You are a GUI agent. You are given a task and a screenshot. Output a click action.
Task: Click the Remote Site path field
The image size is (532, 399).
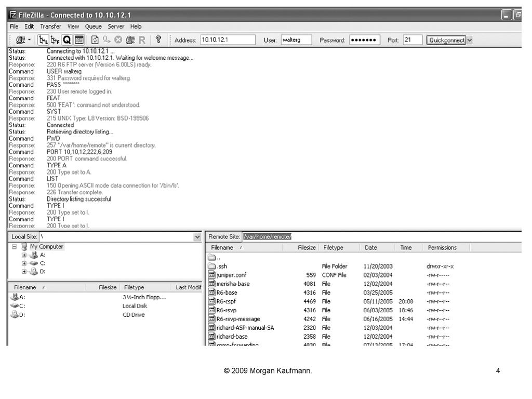coord(382,237)
